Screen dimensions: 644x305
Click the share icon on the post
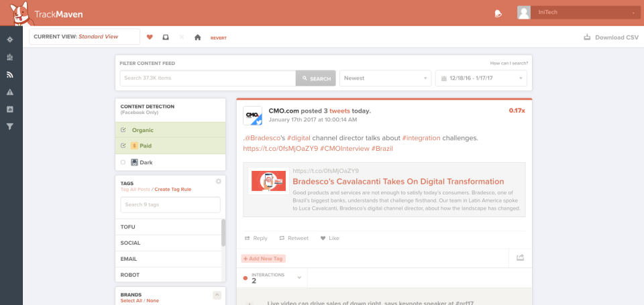coord(520,257)
